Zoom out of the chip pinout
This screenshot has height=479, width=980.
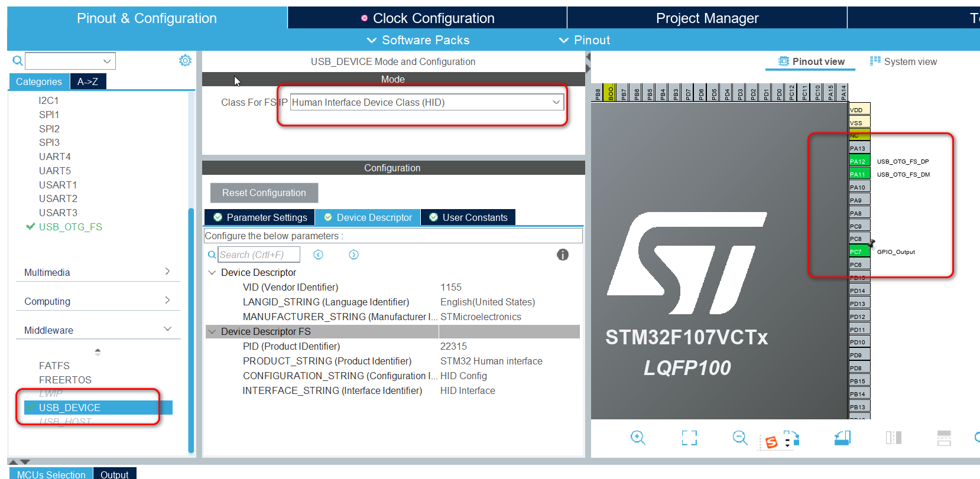pyautogui.click(x=740, y=438)
